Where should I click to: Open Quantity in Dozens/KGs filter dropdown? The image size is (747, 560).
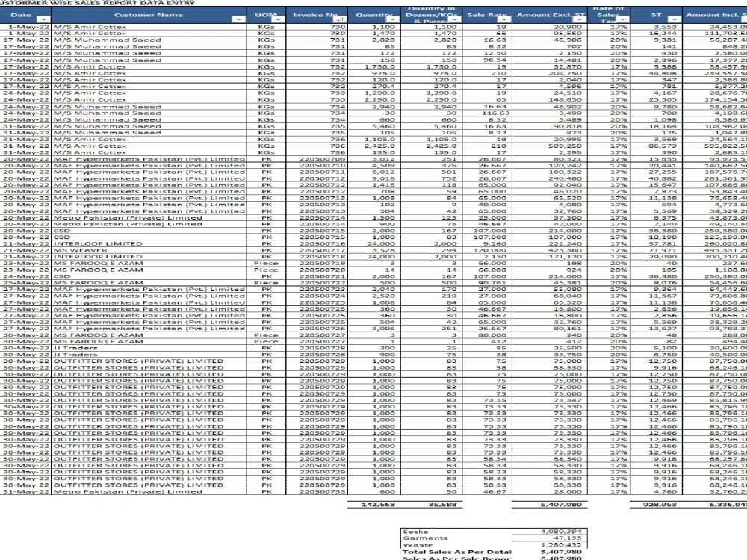pos(454,19)
